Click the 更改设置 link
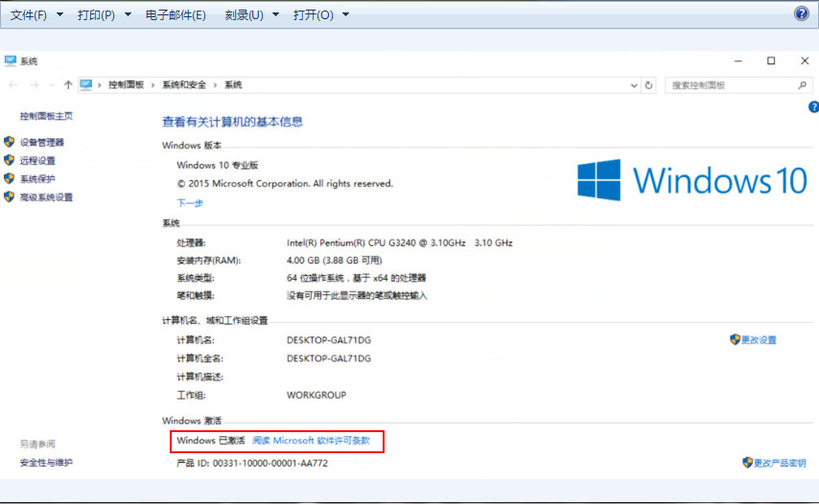The image size is (819, 504). 759,340
